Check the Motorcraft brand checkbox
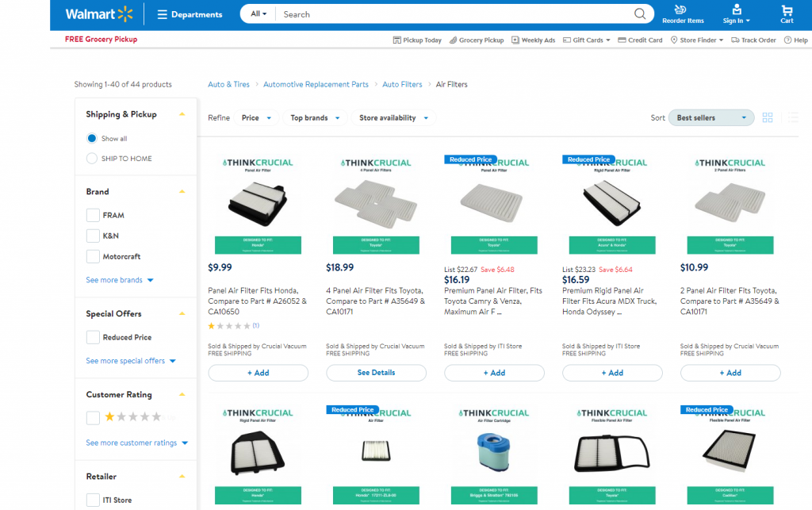The width and height of the screenshot is (812, 510). [x=93, y=256]
